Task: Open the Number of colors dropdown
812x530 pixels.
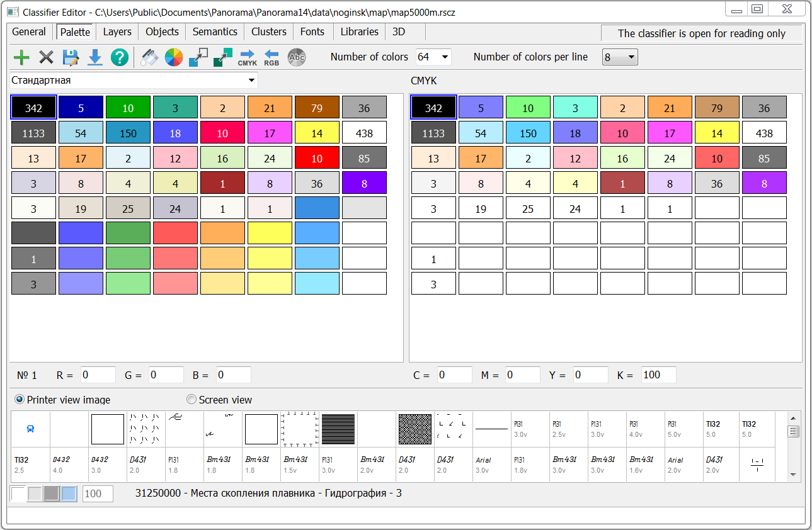Action: [445, 57]
